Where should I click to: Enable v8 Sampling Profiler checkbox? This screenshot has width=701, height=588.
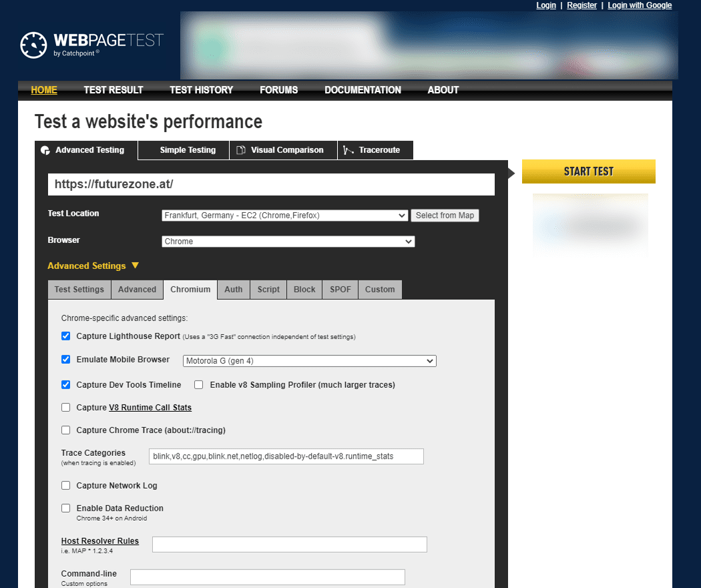click(x=198, y=384)
